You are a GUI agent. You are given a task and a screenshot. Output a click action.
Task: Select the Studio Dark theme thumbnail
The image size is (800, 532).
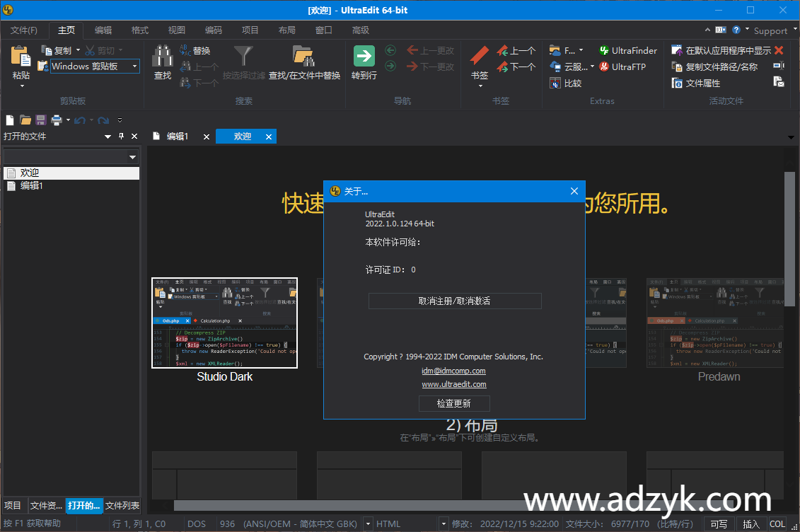coord(224,323)
